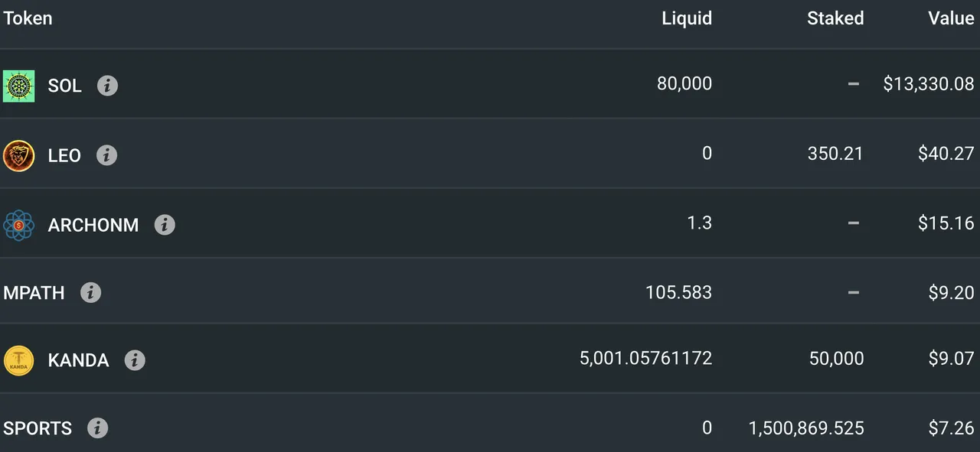Sort by the Value column header
The width and height of the screenshot is (980, 452).
951,18
